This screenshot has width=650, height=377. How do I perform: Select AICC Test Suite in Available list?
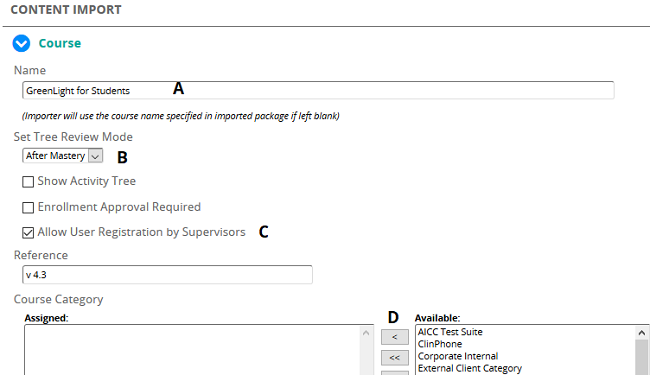450,332
